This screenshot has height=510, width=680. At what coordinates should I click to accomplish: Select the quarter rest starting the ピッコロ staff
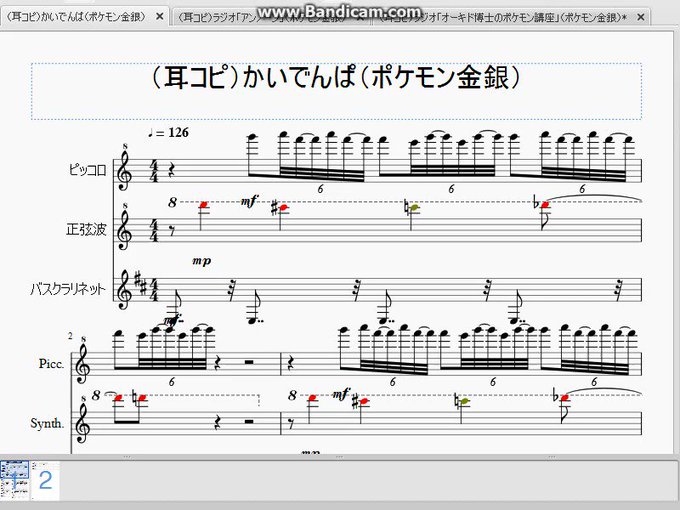coord(172,170)
